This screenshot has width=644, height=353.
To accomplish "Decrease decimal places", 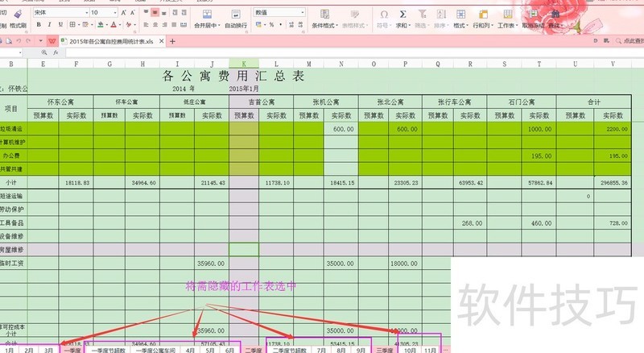I will click(x=301, y=25).
